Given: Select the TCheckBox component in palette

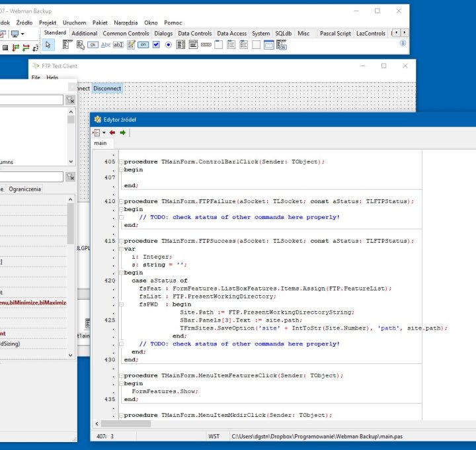Looking at the screenshot, I should pos(156,45).
